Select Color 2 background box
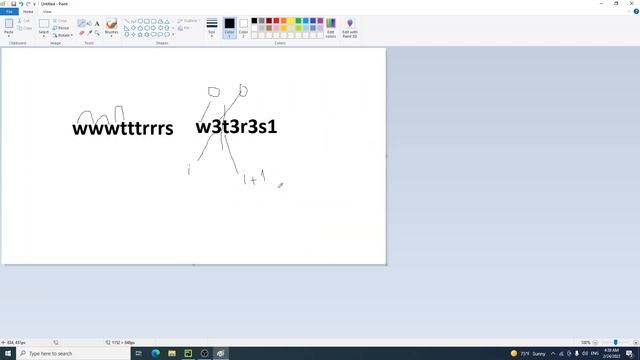Image resolution: width=640 pixels, height=360 pixels. (243, 28)
